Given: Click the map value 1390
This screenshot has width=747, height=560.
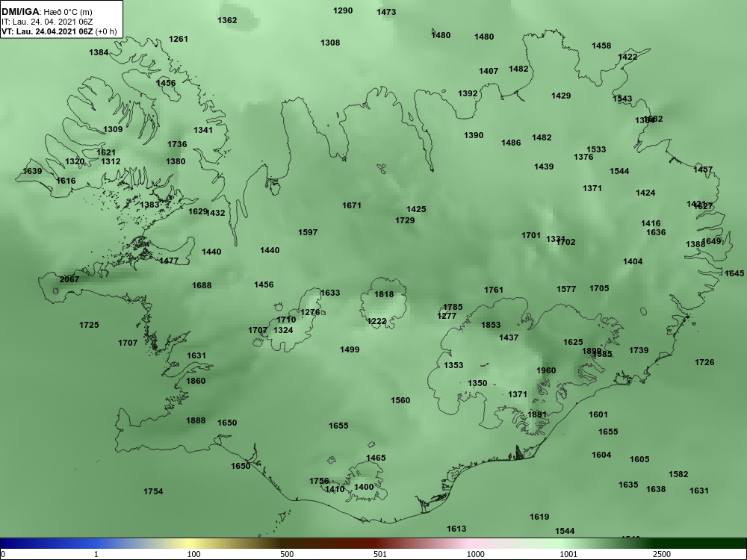Looking at the screenshot, I should tap(474, 135).
